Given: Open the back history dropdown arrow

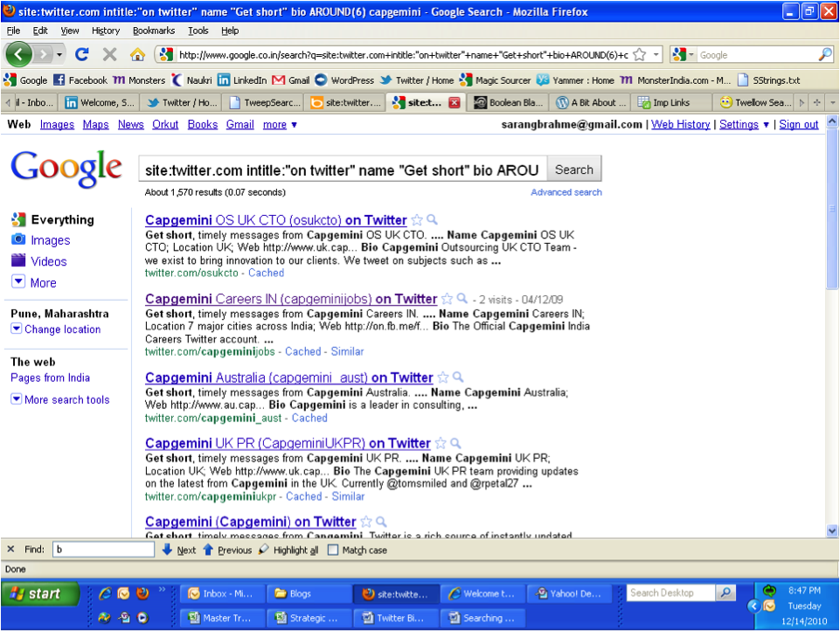Looking at the screenshot, I should point(59,55).
